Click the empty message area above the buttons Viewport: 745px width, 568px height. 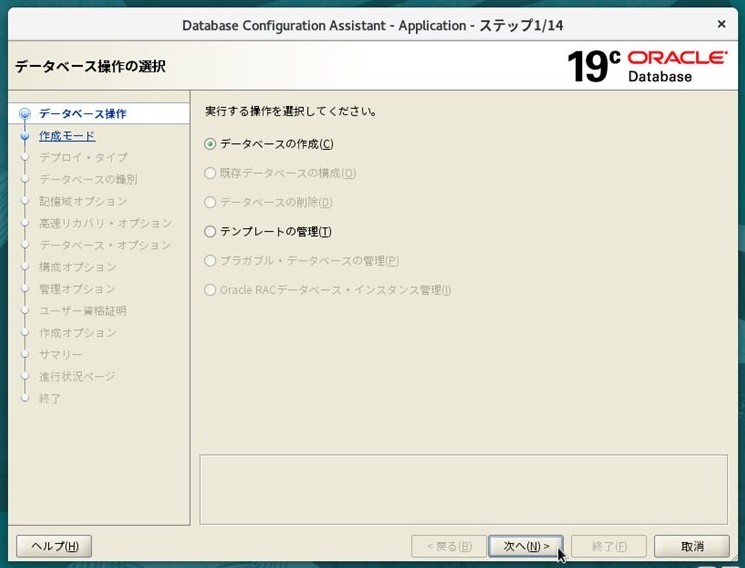pos(464,490)
